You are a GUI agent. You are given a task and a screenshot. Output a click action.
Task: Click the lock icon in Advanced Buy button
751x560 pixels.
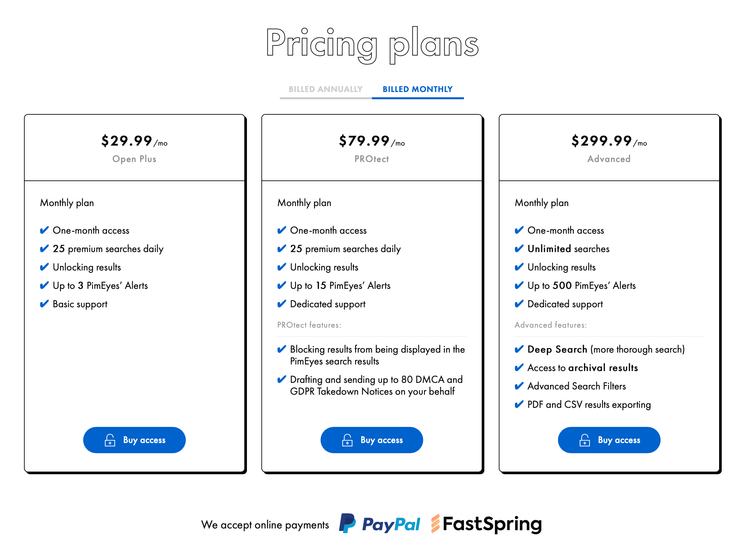tap(585, 440)
